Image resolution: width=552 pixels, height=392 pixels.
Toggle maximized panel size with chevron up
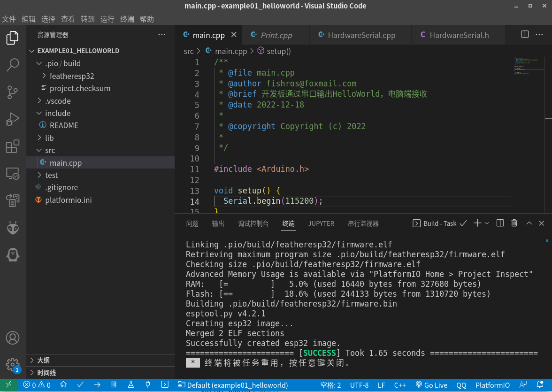529,223
